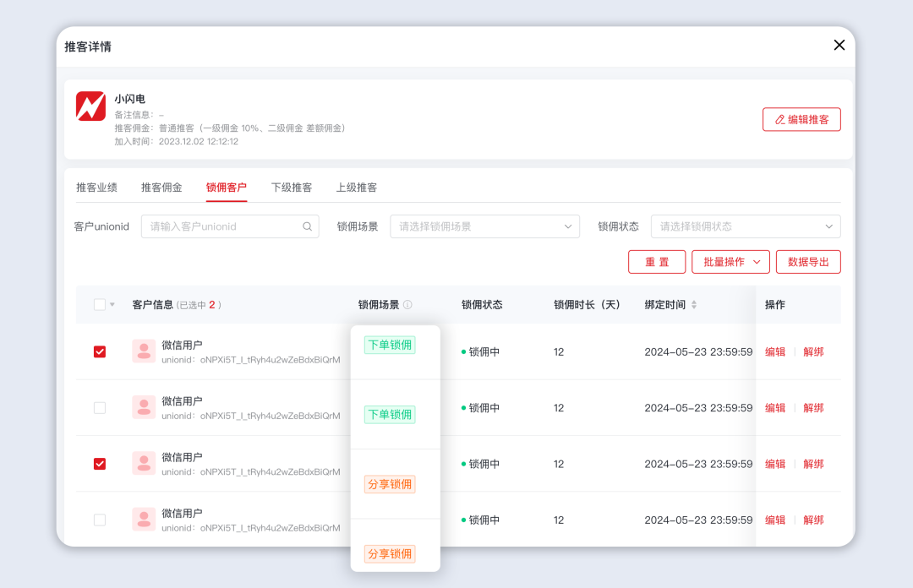
Task: Click the third row's user avatar icon
Action: click(x=144, y=463)
